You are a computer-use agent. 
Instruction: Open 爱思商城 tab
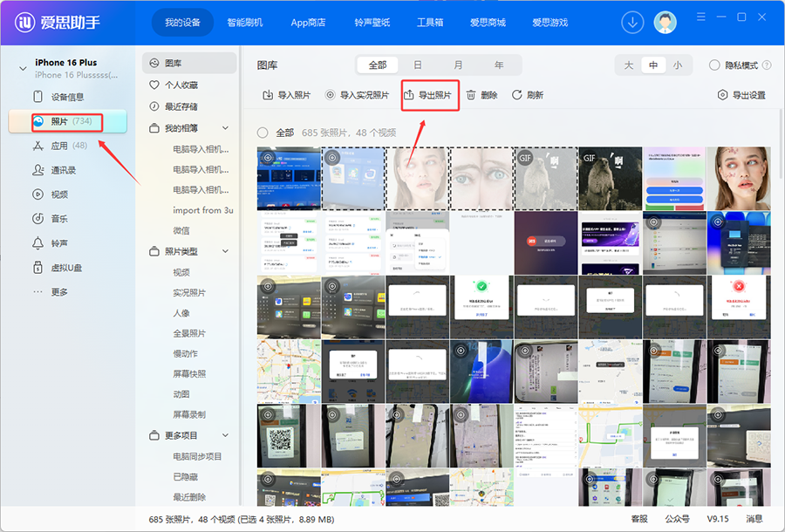tap(488, 23)
